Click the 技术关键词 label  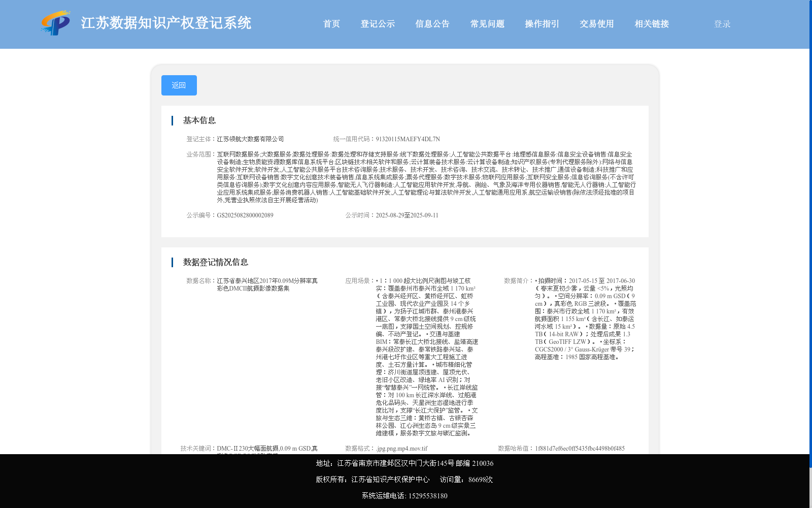click(198, 449)
